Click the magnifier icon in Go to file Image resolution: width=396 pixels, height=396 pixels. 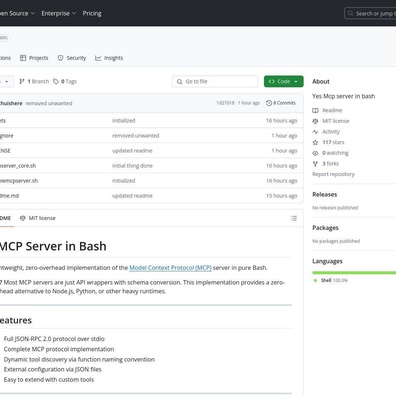tap(180, 82)
